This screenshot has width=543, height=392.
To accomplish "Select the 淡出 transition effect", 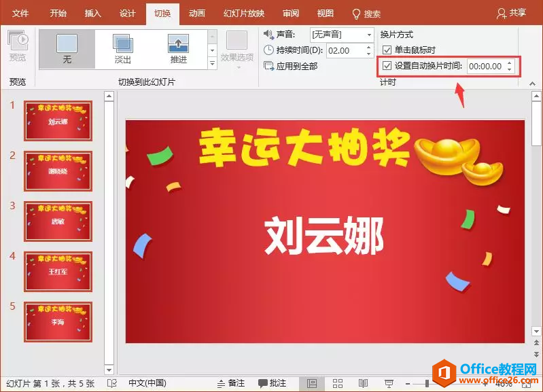I will [122, 49].
